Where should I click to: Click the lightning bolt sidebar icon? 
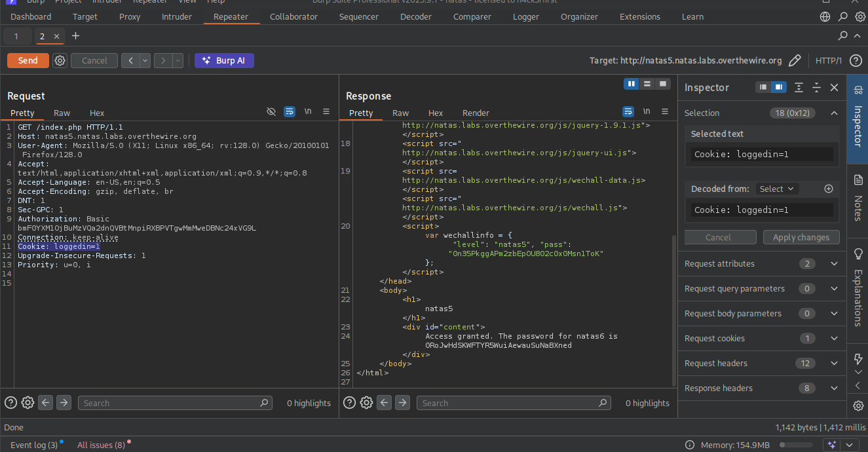858,359
